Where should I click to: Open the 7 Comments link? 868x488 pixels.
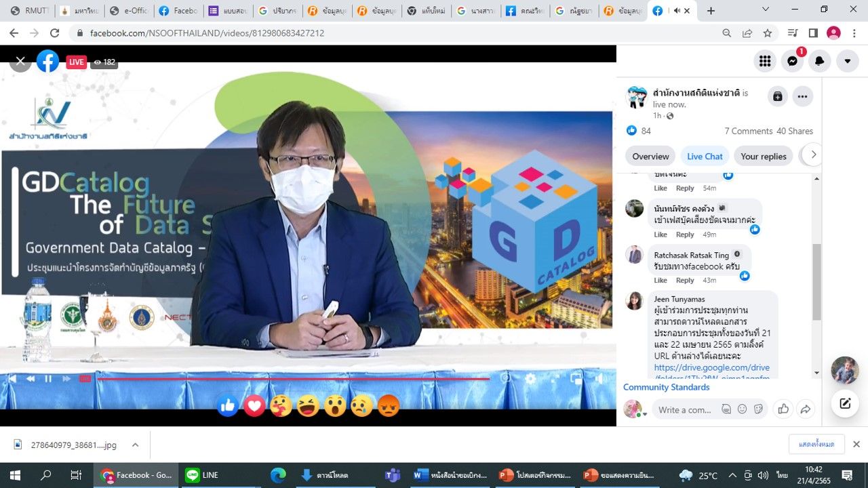coord(749,131)
